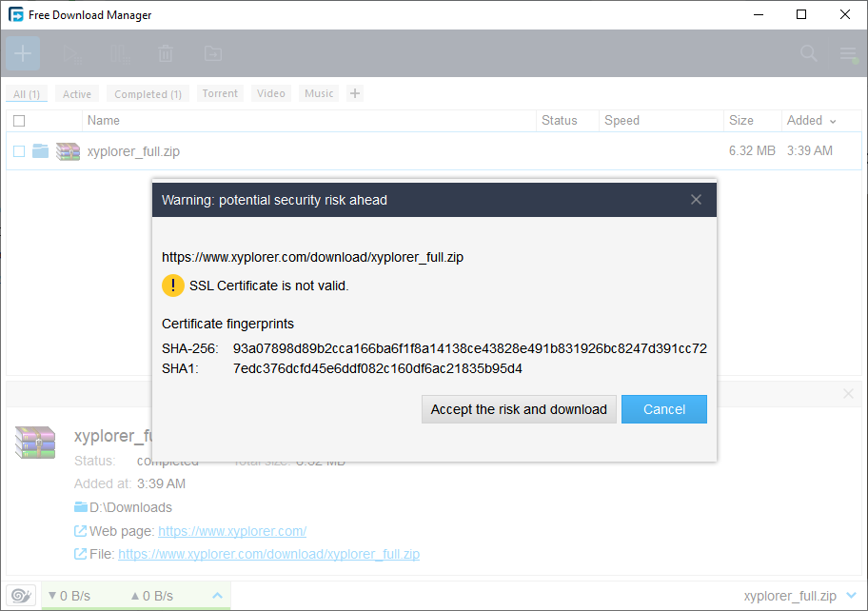The height and width of the screenshot is (611, 868).
Task: Select the Torrent filter tab
Action: coord(220,93)
